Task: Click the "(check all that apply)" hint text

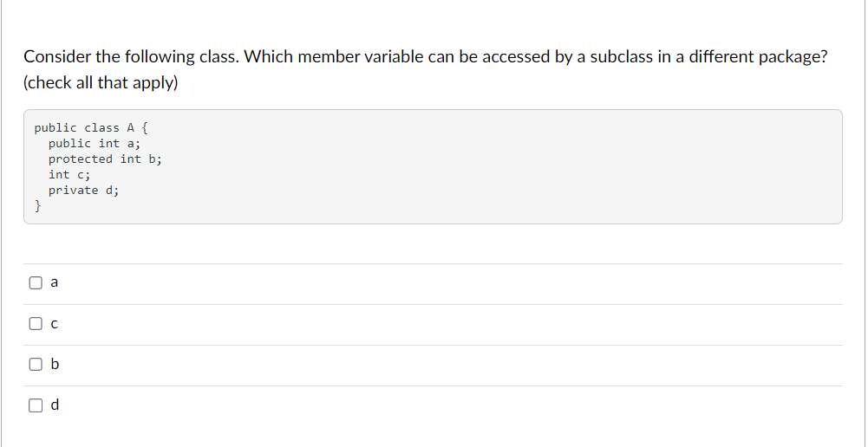Action: tap(101, 82)
